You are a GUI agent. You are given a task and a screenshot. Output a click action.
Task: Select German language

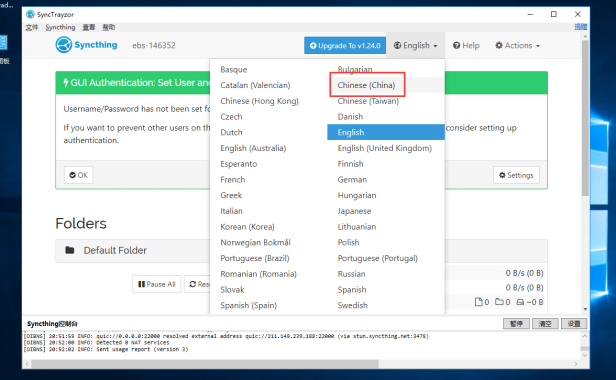(352, 180)
